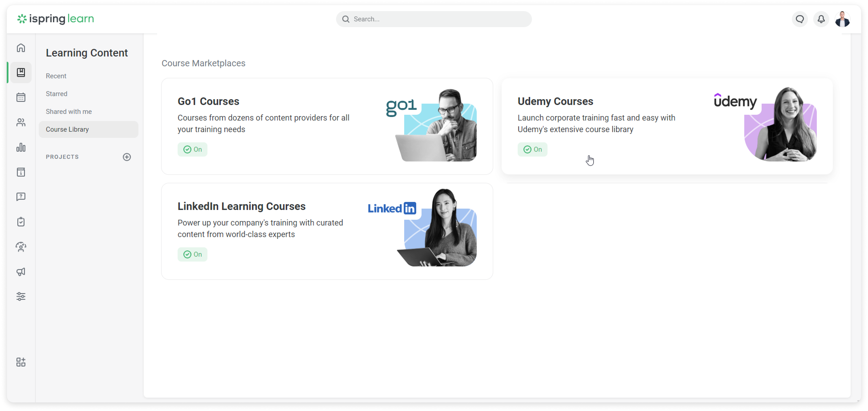
Task: Click the Add Project plus button
Action: [126, 157]
